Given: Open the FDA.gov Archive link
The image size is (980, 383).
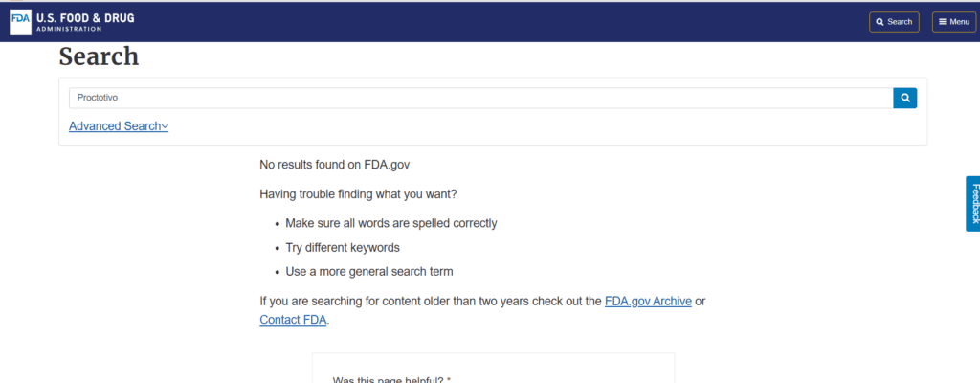Looking at the screenshot, I should [x=648, y=301].
